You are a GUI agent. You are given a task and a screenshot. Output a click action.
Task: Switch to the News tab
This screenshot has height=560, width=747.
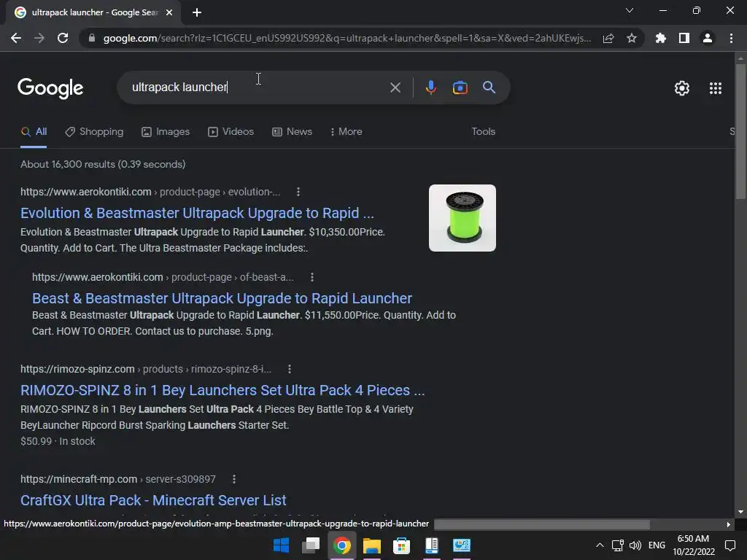tap(292, 132)
